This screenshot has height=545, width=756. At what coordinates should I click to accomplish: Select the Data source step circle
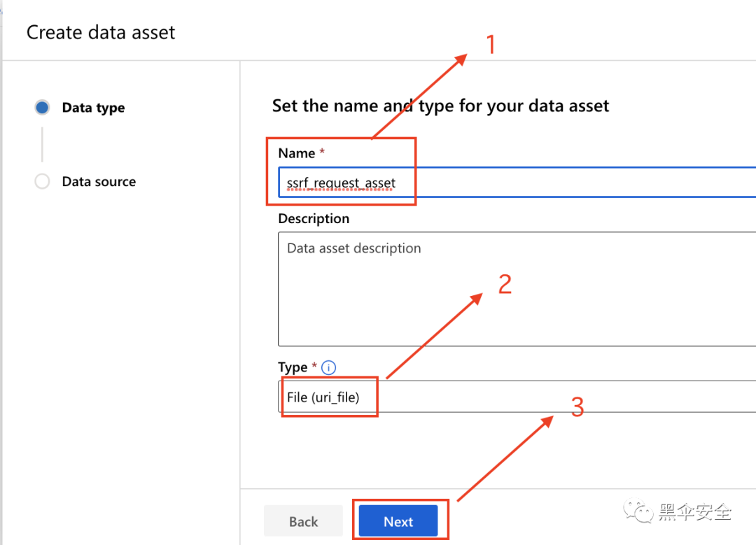[x=42, y=181]
